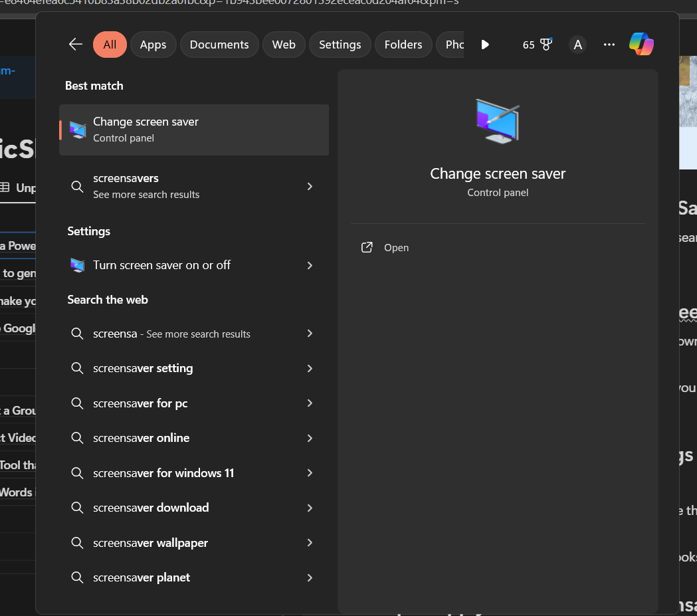The image size is (697, 616).
Task: Select 'screensaver for windows 11' web suggestion
Action: click(x=163, y=473)
